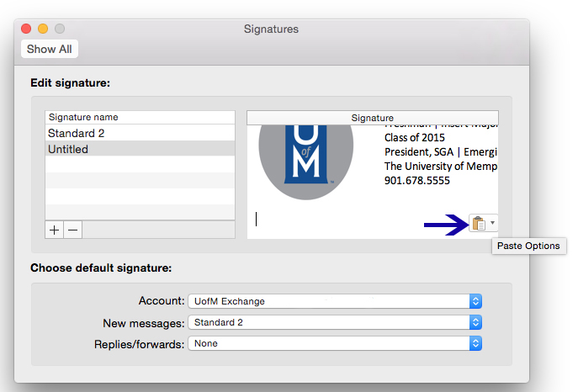Place cursor in the Class of 2015 line
Screen dimensions: 578x392
pos(416,137)
